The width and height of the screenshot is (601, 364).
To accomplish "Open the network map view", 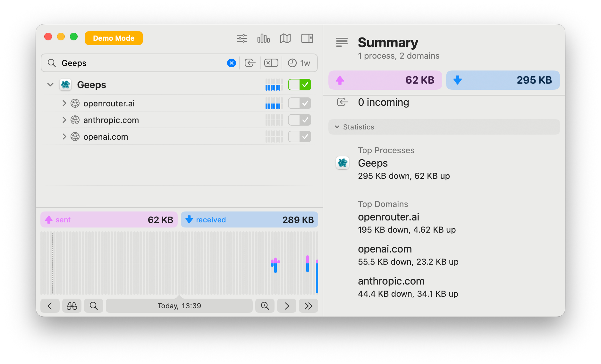I will [285, 38].
